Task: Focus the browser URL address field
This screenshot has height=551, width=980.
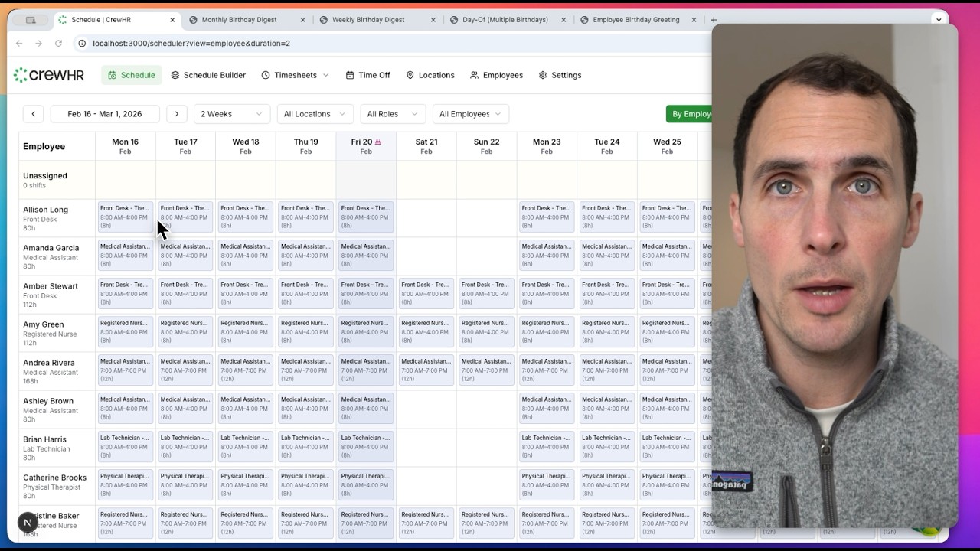Action: 398,44
